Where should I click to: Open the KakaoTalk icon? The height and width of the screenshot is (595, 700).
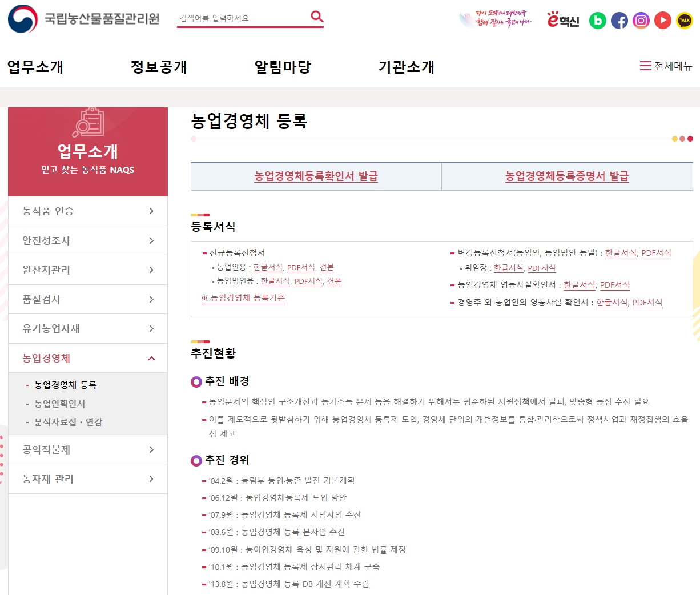(x=684, y=21)
